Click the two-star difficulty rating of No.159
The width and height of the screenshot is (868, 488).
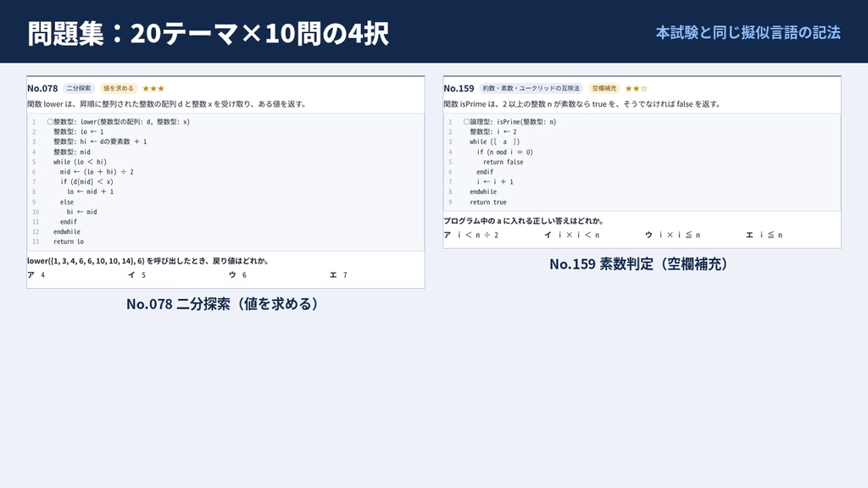point(636,88)
